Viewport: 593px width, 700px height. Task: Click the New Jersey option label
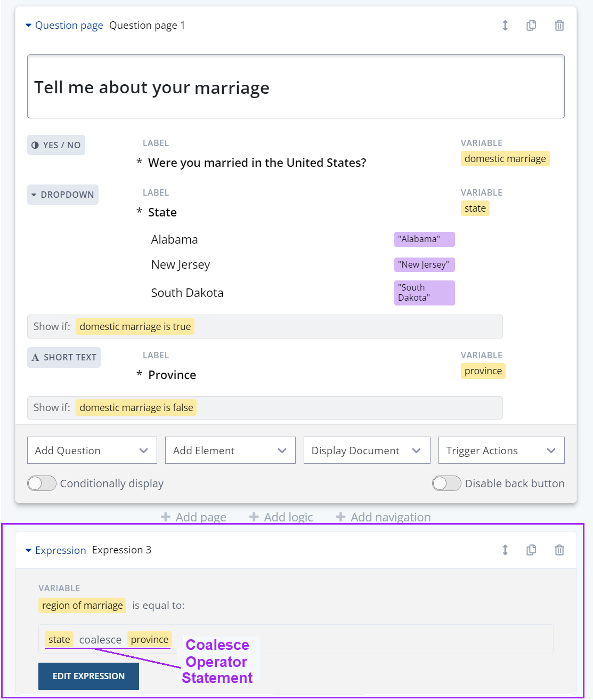[x=181, y=264]
